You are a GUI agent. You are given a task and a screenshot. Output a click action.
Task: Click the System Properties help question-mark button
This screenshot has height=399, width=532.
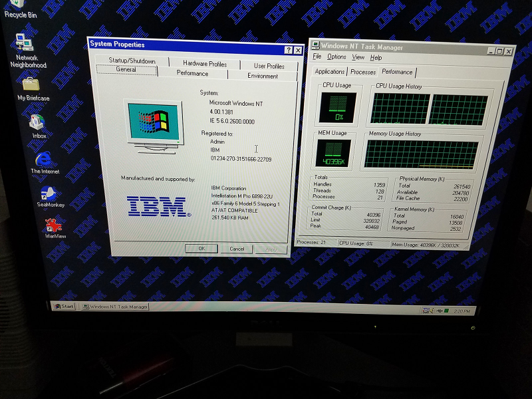(289, 51)
